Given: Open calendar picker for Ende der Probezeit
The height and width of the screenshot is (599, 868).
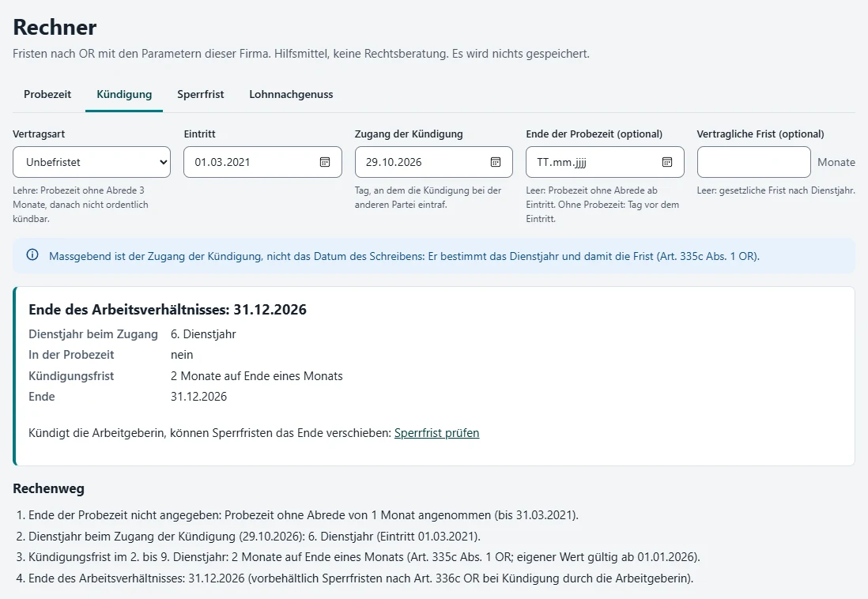Looking at the screenshot, I should coord(667,162).
